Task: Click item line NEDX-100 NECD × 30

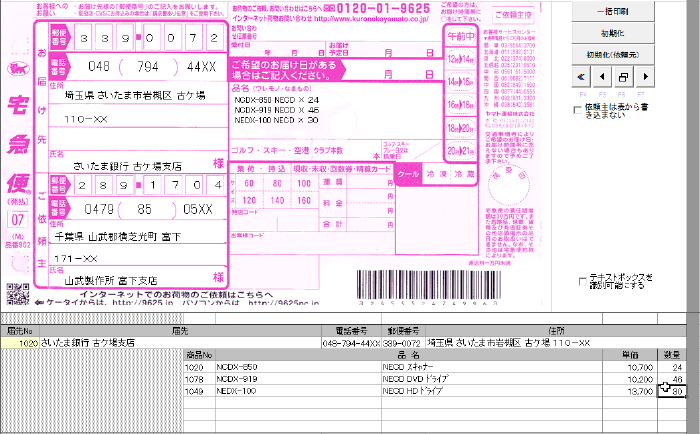Action: click(x=276, y=120)
